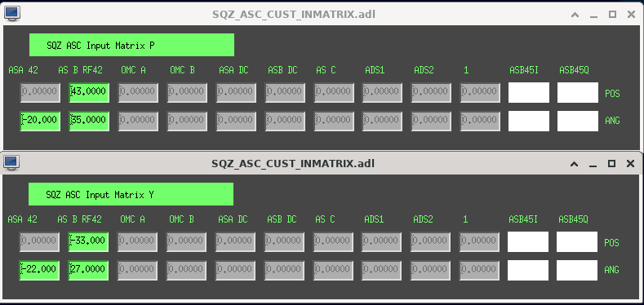644x305 pixels.
Task: Minimize the Matrix Y window
Action: (593, 164)
